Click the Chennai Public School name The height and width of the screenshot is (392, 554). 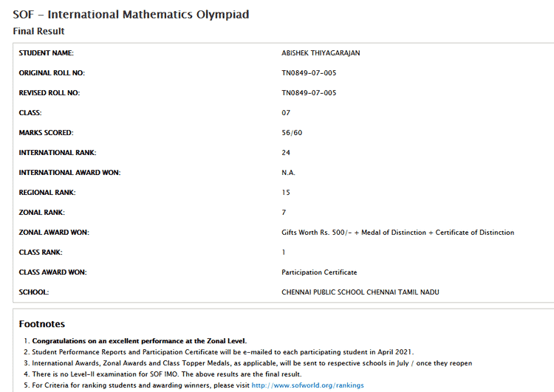[x=360, y=292]
